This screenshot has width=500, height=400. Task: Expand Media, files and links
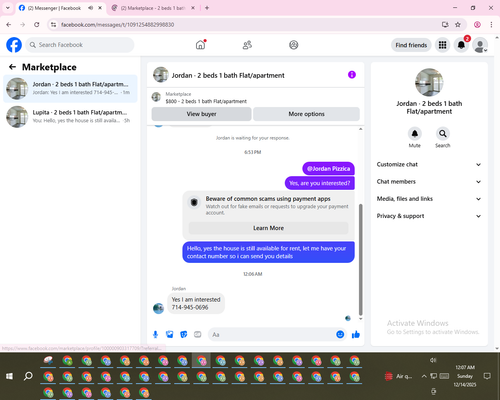coord(429,199)
